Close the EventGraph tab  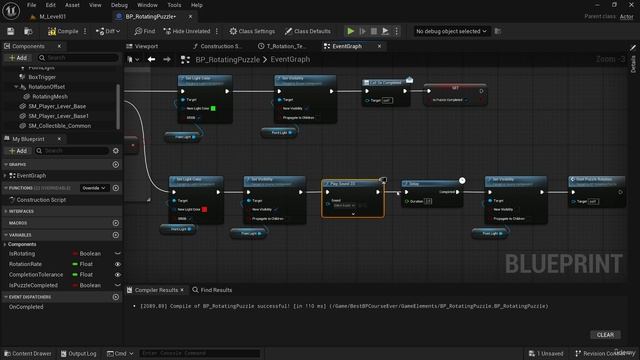tap(379, 46)
